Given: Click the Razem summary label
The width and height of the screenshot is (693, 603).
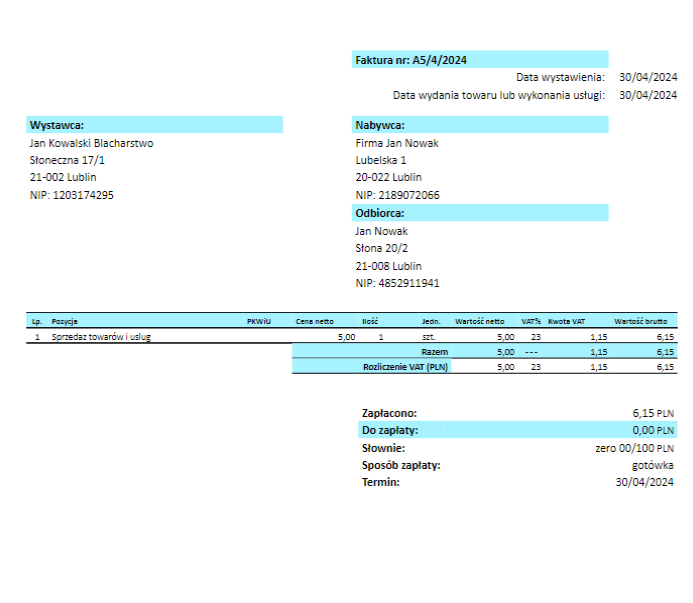Looking at the screenshot, I should (x=434, y=352).
